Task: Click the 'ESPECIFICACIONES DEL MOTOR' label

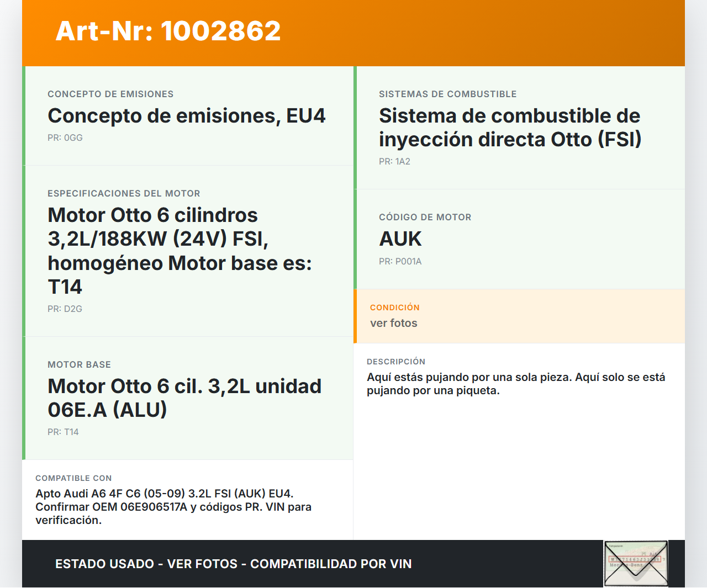Action: click(124, 194)
